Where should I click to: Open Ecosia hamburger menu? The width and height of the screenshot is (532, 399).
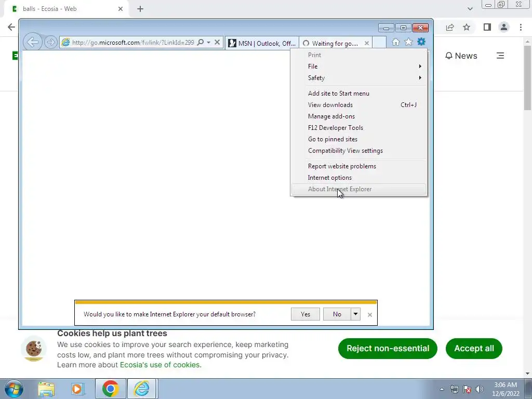(x=500, y=56)
